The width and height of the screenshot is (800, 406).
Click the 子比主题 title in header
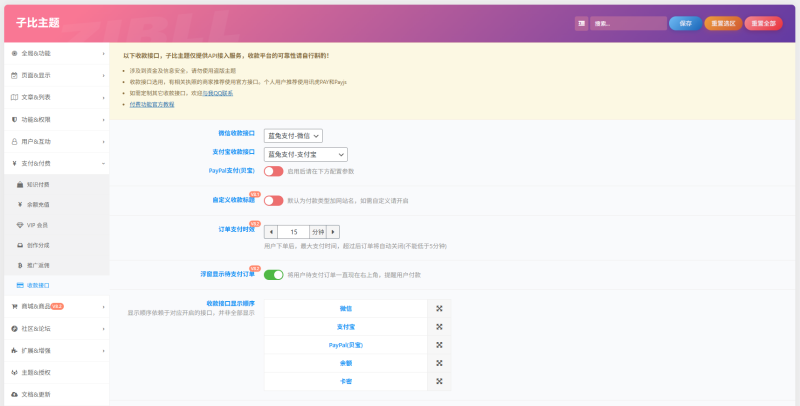[x=38, y=23]
